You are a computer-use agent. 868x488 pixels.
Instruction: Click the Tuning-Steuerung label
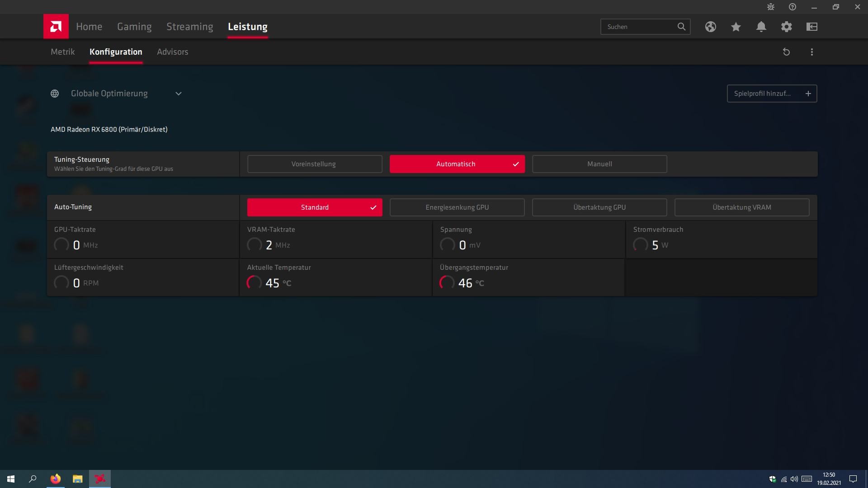tap(82, 160)
